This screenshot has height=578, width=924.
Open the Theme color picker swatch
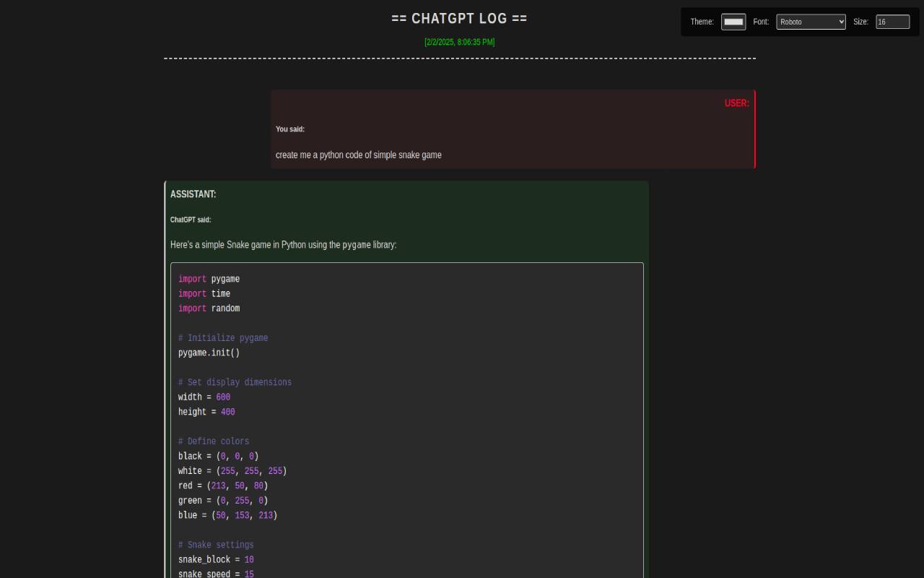[733, 22]
